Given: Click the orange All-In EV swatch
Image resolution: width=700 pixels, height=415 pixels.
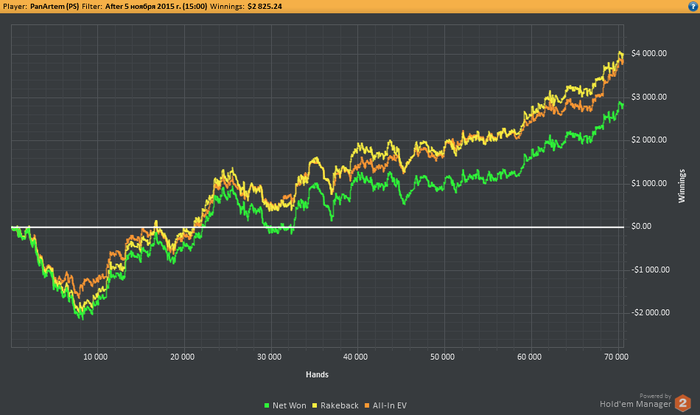Looking at the screenshot, I should (367, 406).
